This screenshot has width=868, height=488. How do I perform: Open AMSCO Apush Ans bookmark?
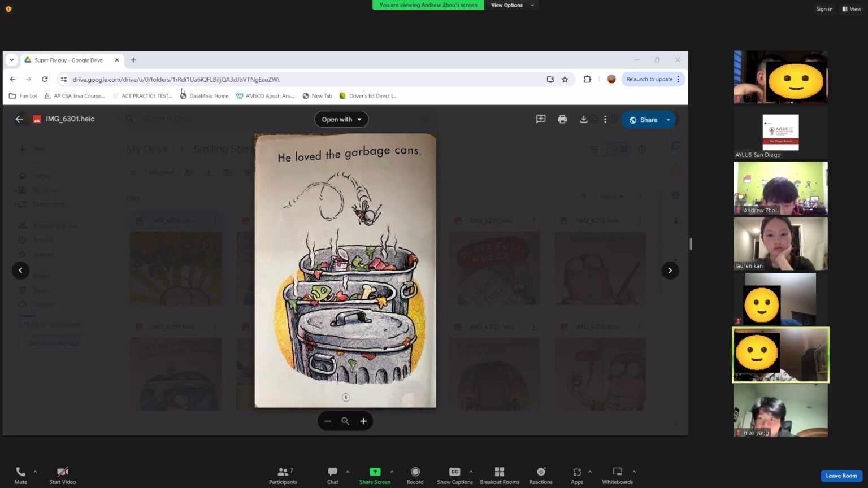coord(265,96)
